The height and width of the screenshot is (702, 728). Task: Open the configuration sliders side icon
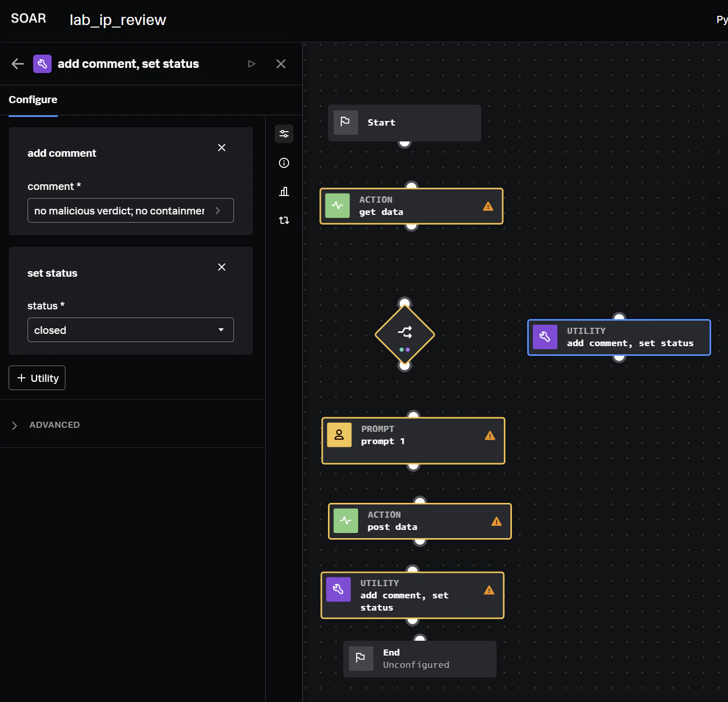[x=284, y=134]
